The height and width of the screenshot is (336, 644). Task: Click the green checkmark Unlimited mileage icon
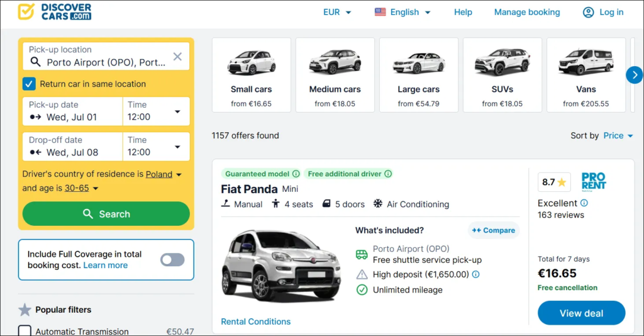tap(362, 290)
